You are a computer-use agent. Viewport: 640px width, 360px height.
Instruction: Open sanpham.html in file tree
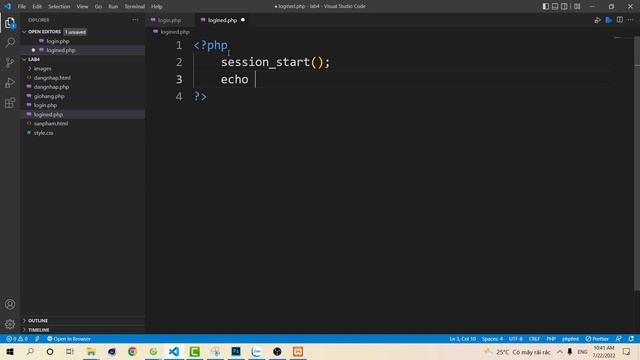pyautogui.click(x=51, y=123)
